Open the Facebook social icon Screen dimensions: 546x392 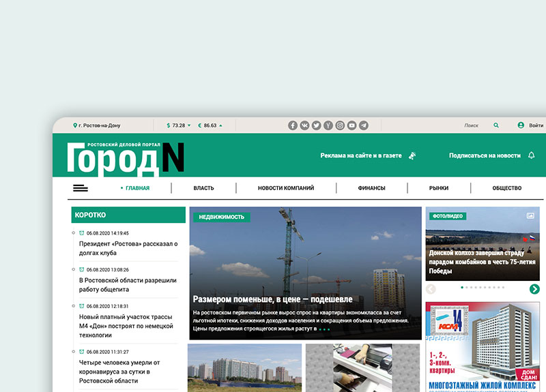[x=293, y=125]
